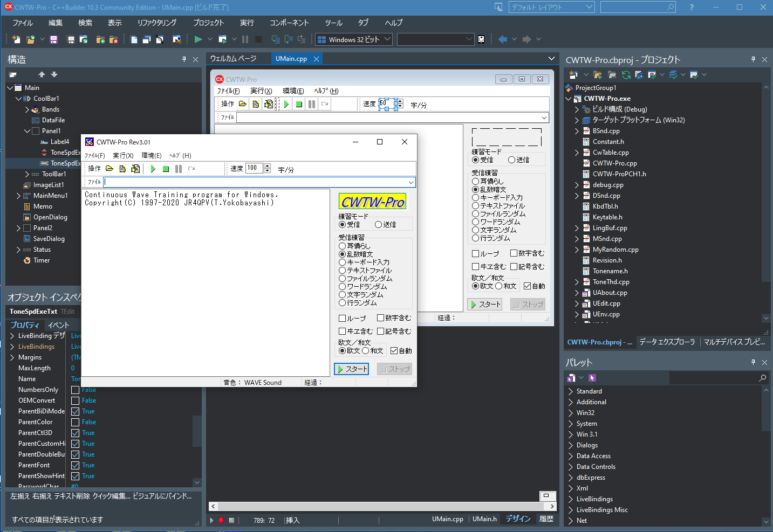Click the horizontal scrollbar of the designer

(x=382, y=507)
